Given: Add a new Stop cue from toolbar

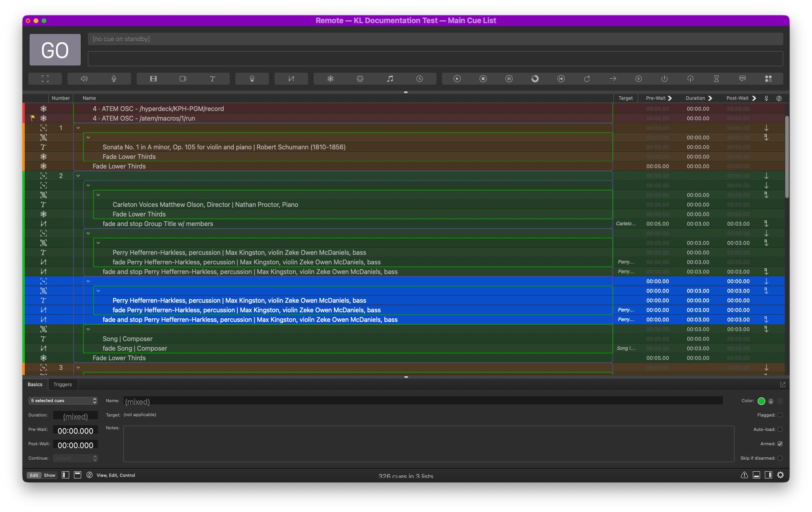Looking at the screenshot, I should point(483,79).
